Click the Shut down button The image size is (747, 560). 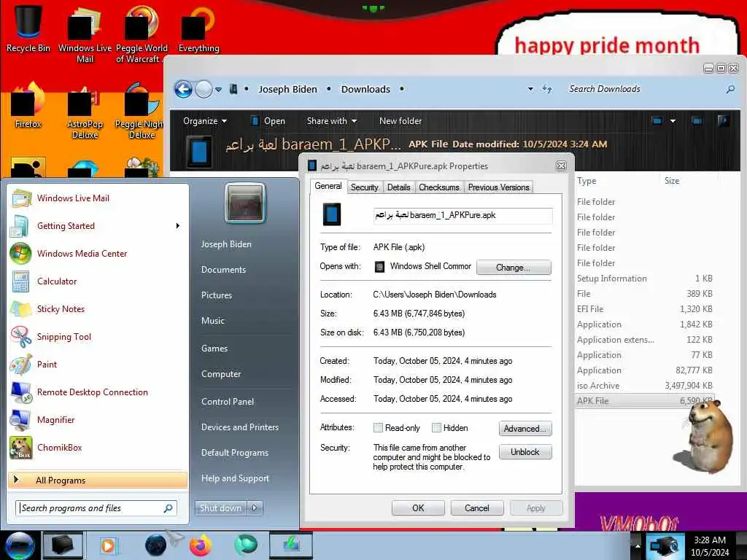(x=220, y=508)
